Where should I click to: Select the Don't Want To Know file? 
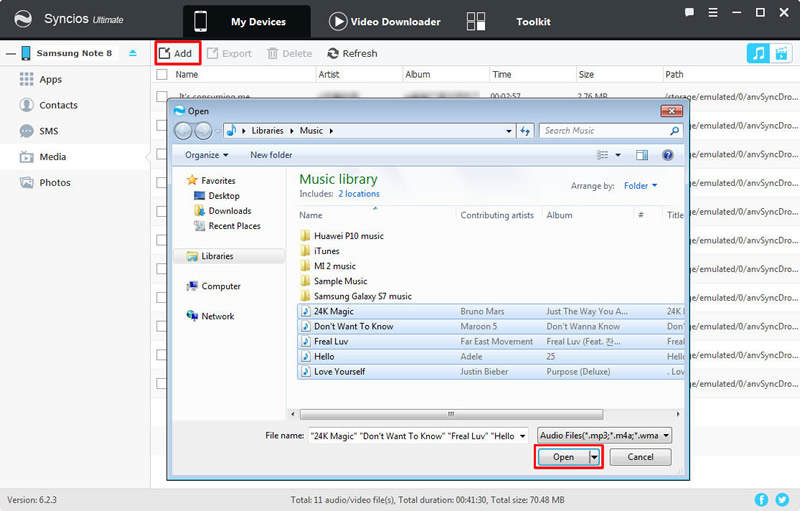(x=490, y=326)
